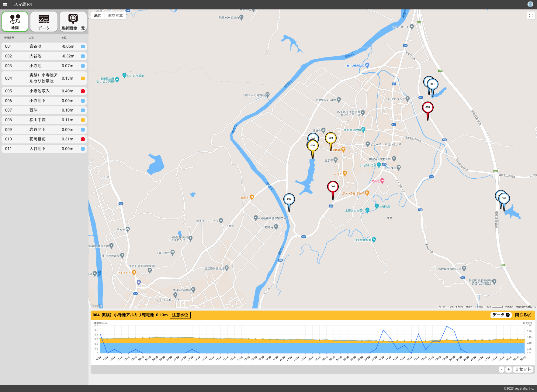The width and height of the screenshot is (537, 392).
Task: Select map pin marker 010
Action: (428, 108)
